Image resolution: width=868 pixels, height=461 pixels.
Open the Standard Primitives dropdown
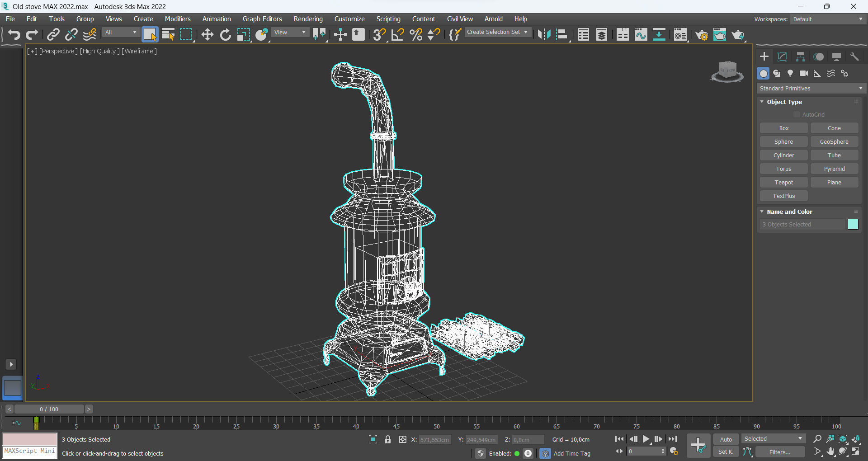(x=811, y=88)
